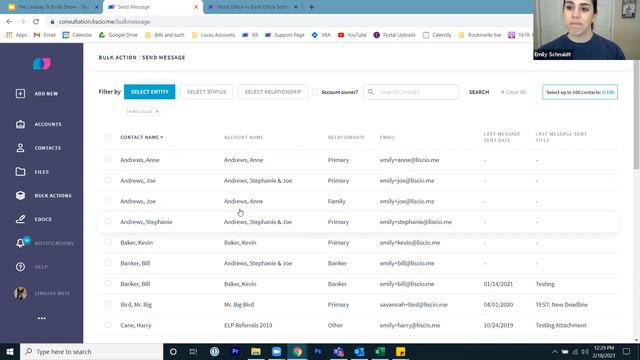
Task: Switch to Front Office vs Back Office tab
Action: coord(253,7)
